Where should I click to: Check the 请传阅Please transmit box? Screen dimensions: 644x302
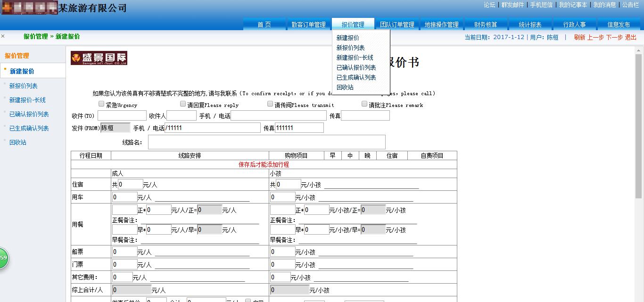270,104
